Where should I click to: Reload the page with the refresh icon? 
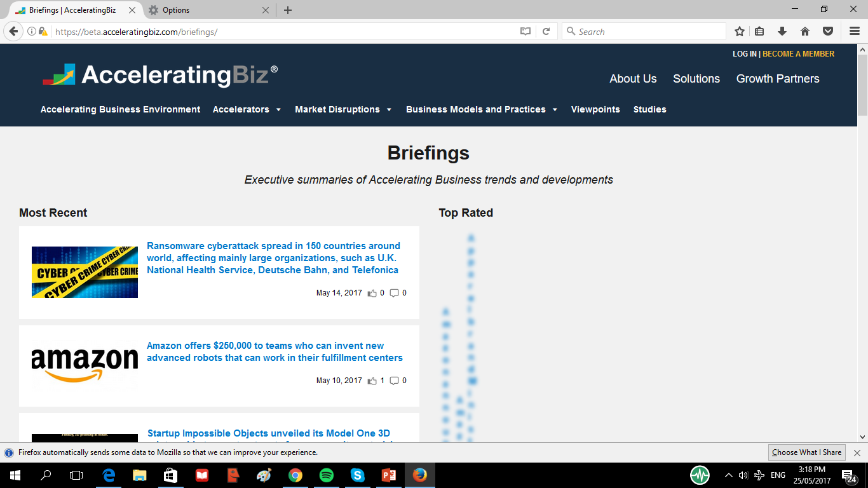click(546, 31)
